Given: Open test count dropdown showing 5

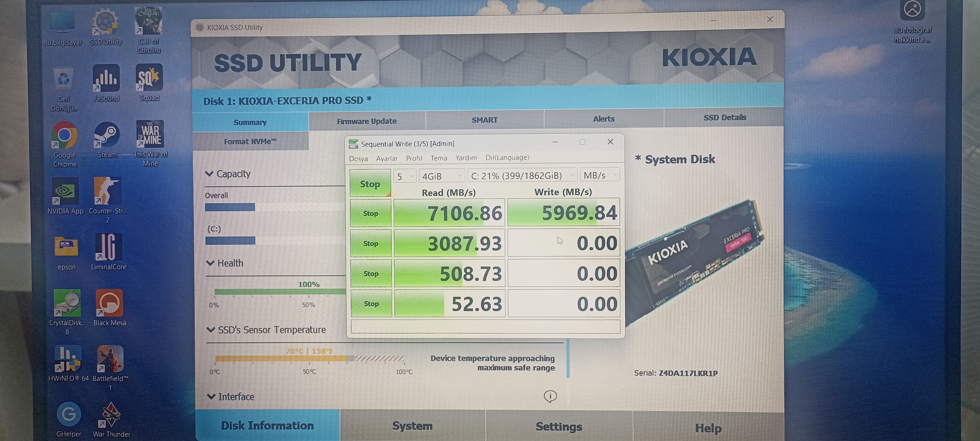Looking at the screenshot, I should coord(405,176).
